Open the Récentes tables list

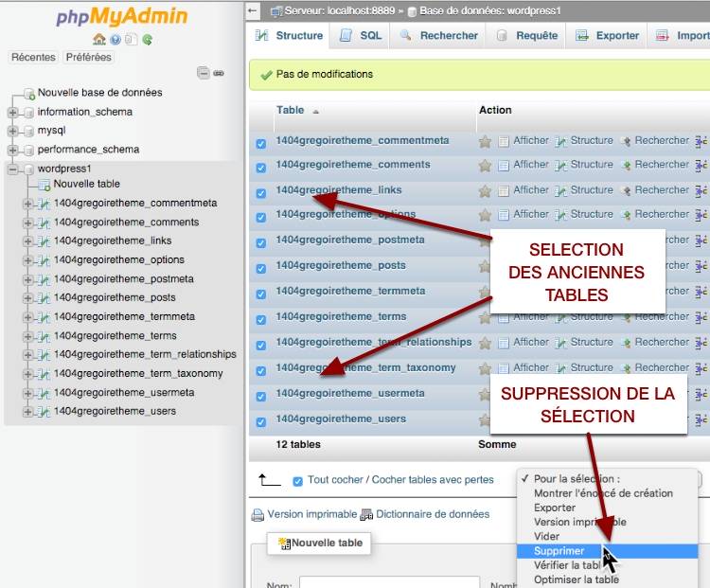pos(33,57)
